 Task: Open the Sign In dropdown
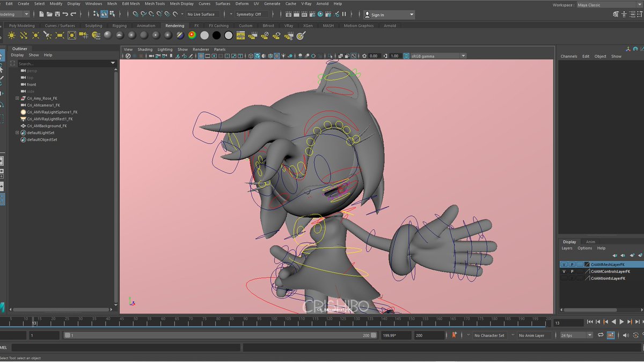click(x=389, y=14)
